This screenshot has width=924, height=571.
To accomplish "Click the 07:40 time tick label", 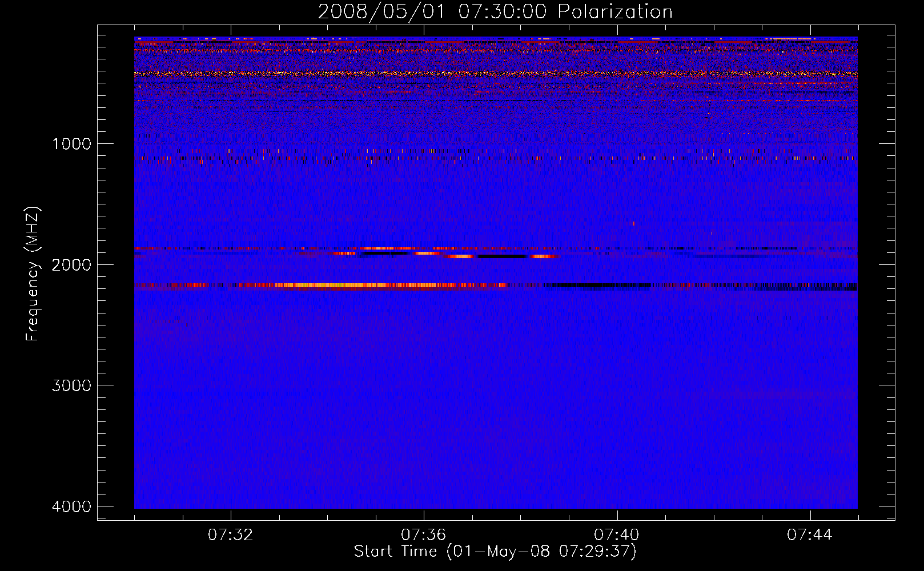I will [x=617, y=535].
